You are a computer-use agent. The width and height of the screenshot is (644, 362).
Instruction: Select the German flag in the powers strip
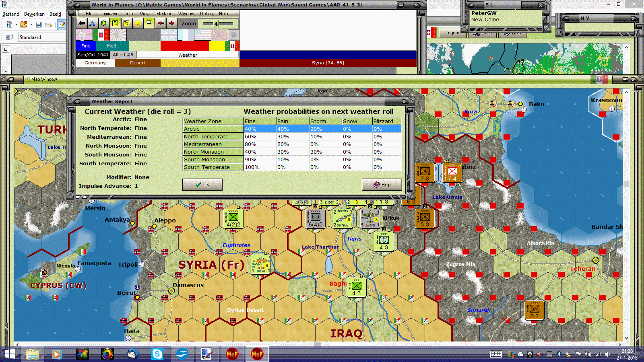point(85,35)
